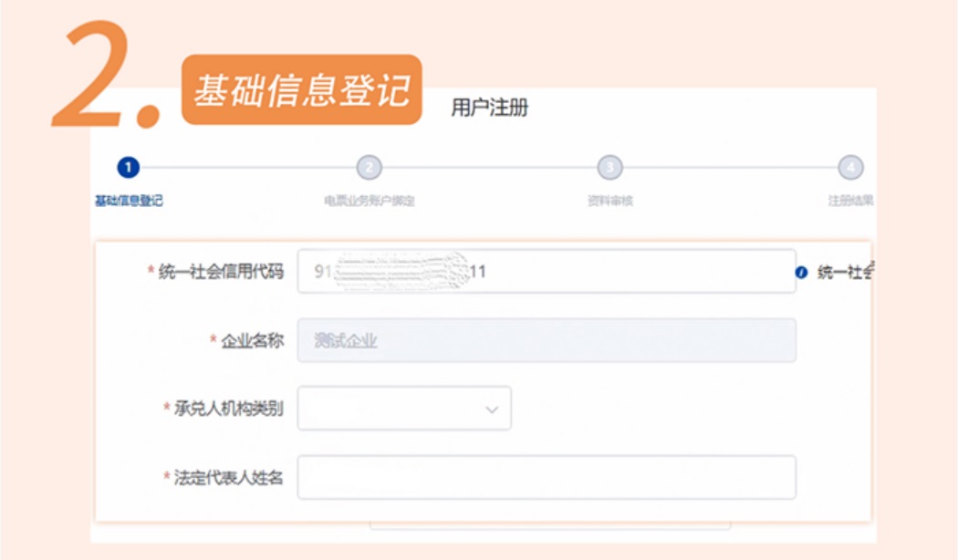
Task: Click the 用户注册 page title
Action: [489, 108]
